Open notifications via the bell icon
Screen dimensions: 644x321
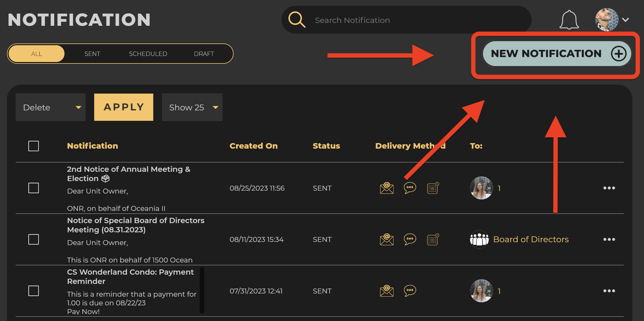click(x=569, y=20)
